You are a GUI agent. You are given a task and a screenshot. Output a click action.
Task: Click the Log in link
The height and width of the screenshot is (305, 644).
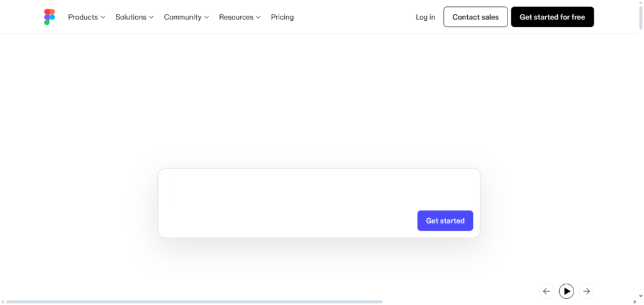point(425,17)
